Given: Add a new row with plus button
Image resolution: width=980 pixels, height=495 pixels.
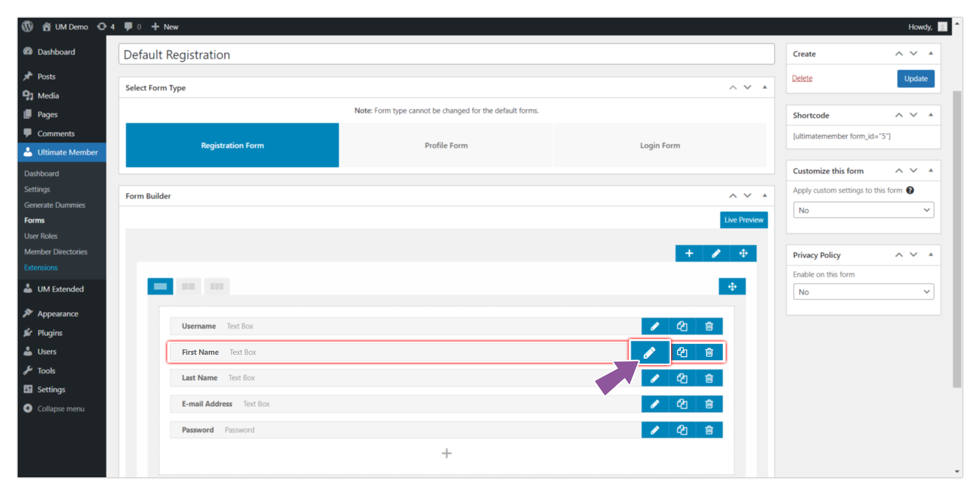Looking at the screenshot, I should point(689,253).
